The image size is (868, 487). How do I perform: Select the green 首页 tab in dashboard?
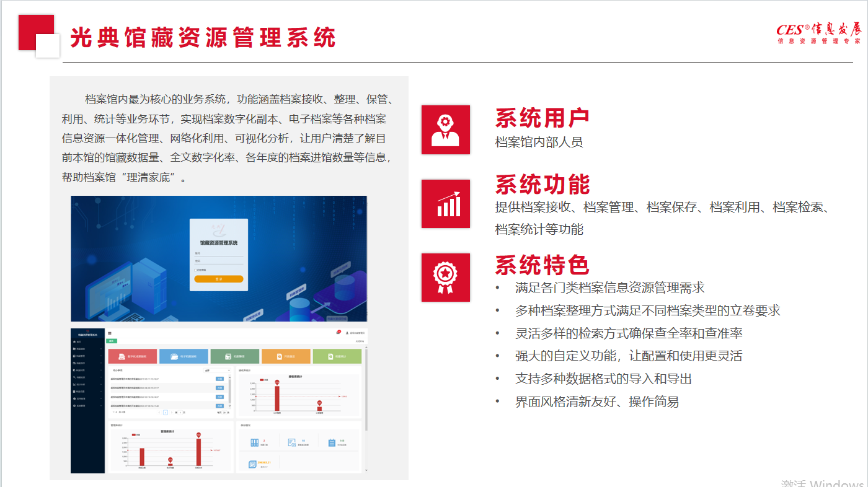[x=112, y=341]
